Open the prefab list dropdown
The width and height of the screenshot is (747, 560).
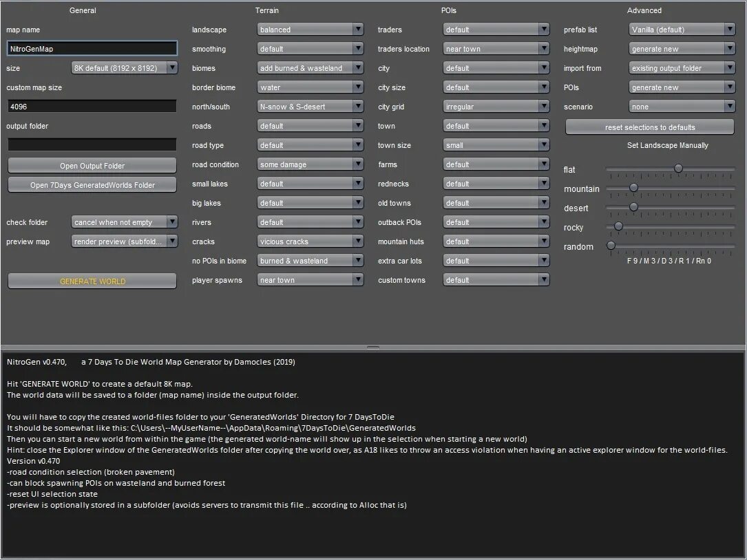pyautogui.click(x=682, y=30)
